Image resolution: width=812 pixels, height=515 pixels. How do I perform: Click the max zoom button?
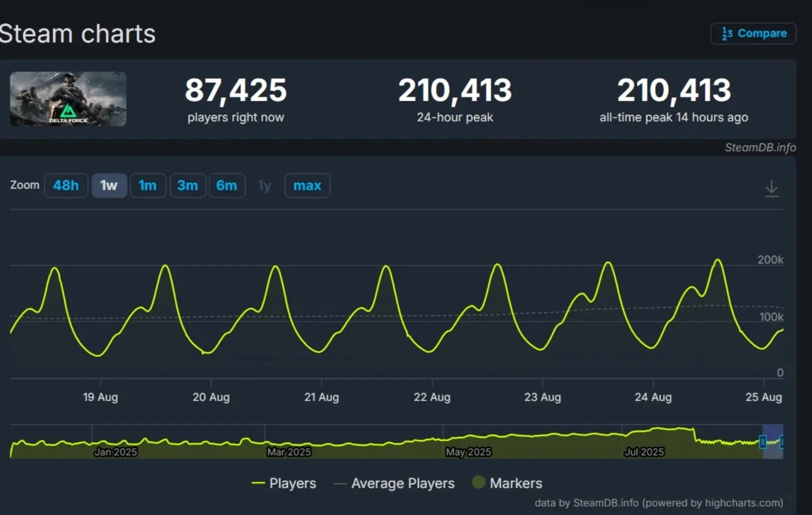307,186
